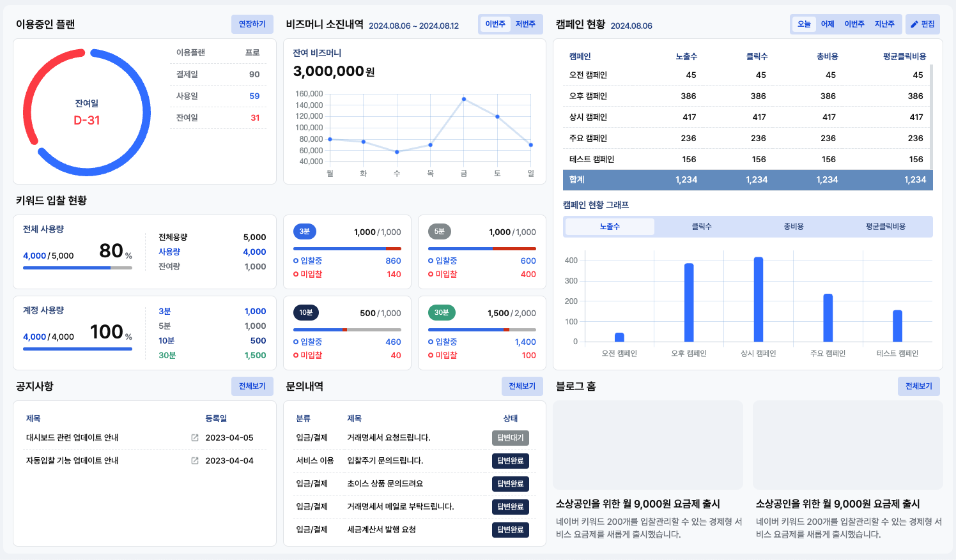Click the 3분 keyword bid badge
The image size is (956, 560).
coord(305,232)
